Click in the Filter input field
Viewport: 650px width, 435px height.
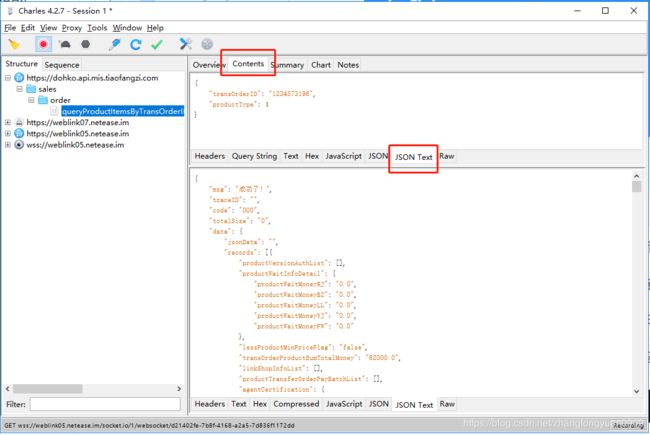[x=105, y=404]
